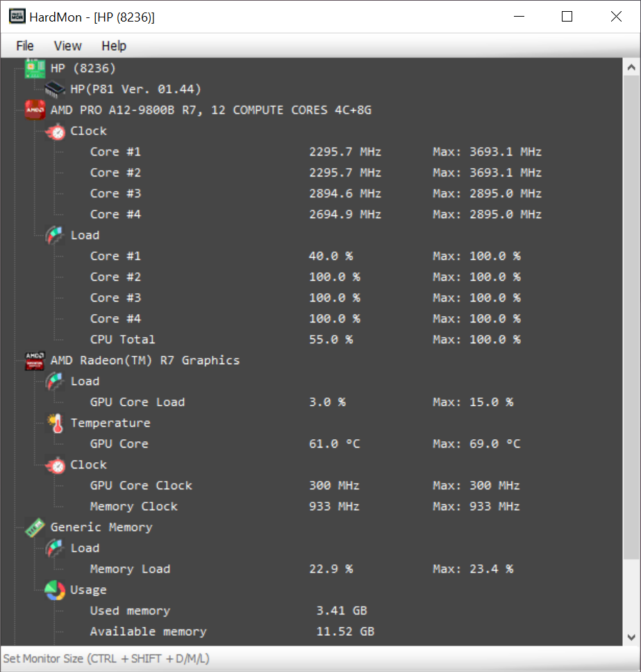Click the Max: 15.0 % GPU load value
This screenshot has width=641, height=672.
click(473, 402)
